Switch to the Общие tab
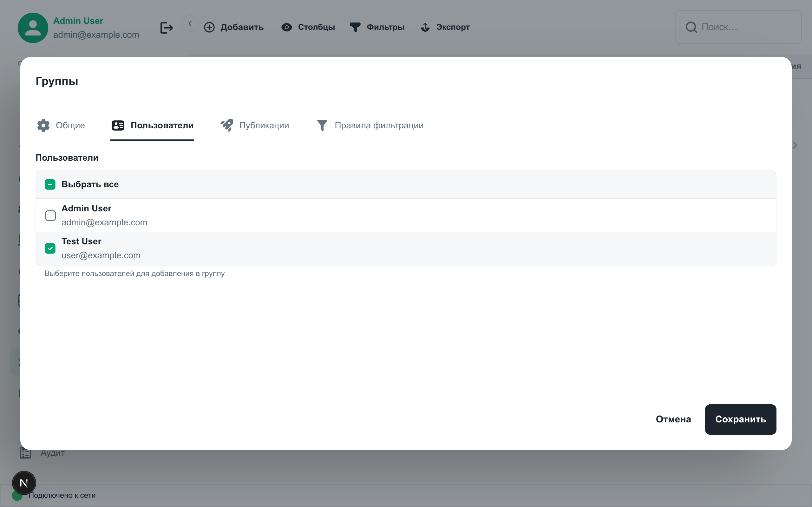This screenshot has height=507, width=812. [x=61, y=125]
